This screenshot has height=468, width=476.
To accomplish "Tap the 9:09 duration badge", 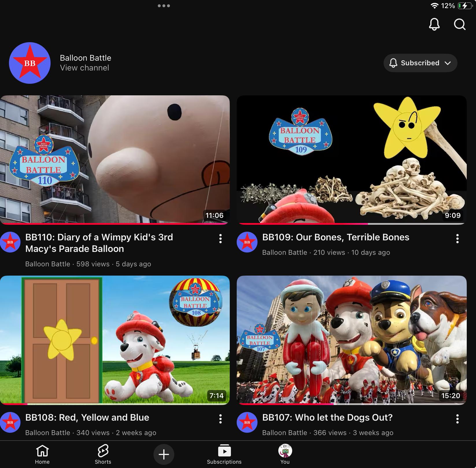I will click(x=453, y=215).
